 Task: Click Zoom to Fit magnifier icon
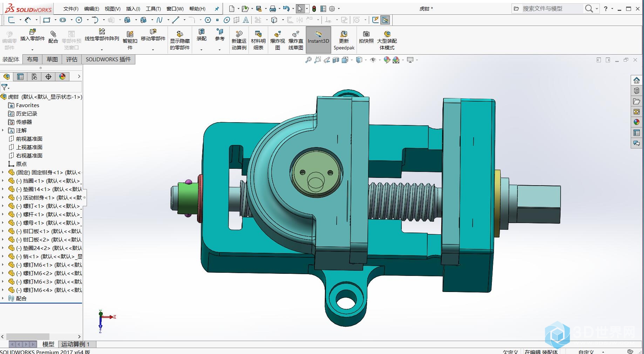tap(308, 60)
